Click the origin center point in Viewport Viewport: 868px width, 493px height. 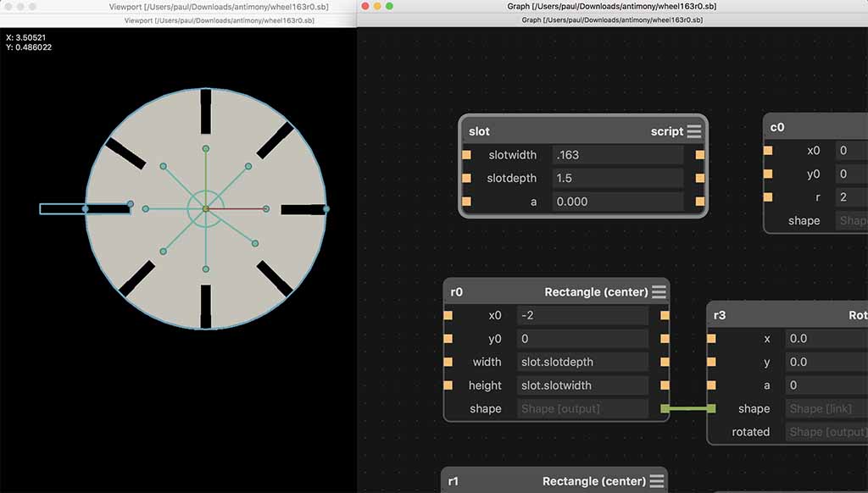pyautogui.click(x=206, y=208)
